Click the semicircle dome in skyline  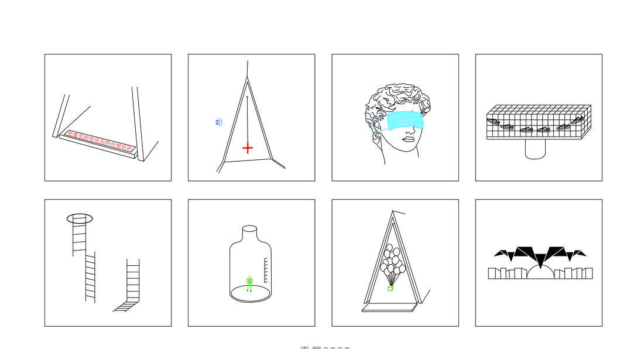[540, 272]
